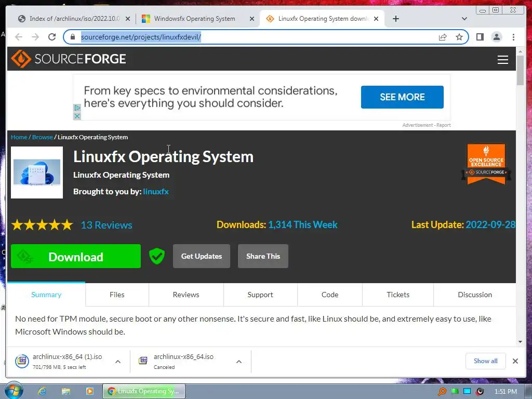The width and height of the screenshot is (532, 399).
Task: Open Windows Explorer folder on taskbar
Action: (65, 391)
